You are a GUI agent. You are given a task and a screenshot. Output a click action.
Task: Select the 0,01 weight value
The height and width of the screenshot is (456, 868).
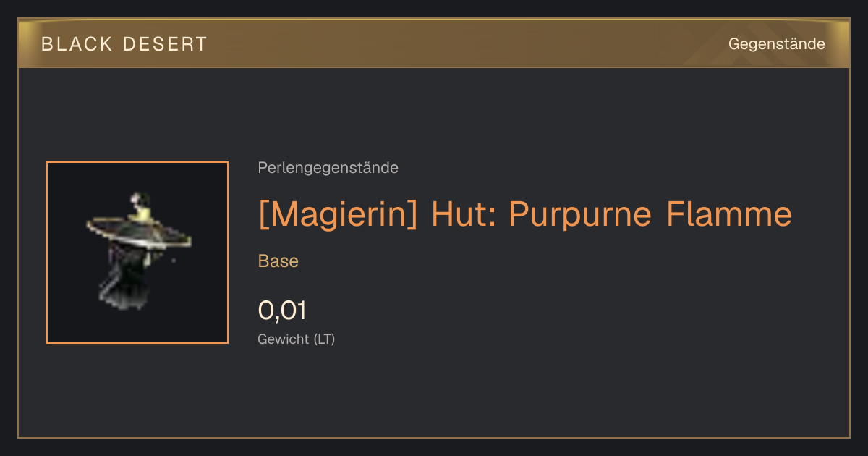coord(282,311)
